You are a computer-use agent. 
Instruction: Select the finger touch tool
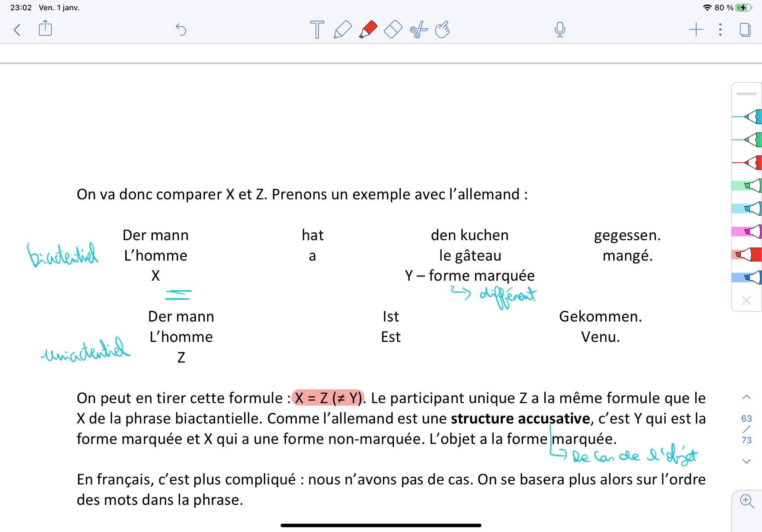point(442,30)
